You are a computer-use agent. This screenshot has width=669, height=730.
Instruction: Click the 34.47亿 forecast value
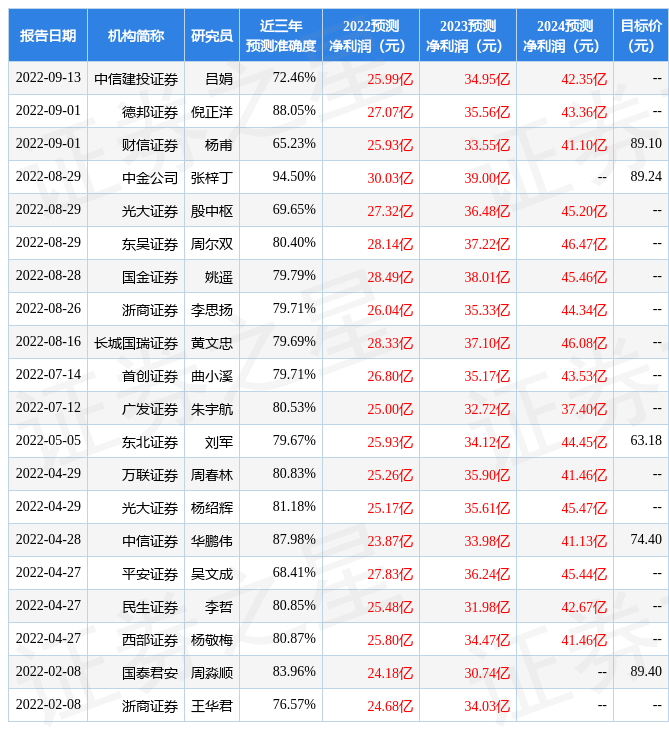(487, 641)
